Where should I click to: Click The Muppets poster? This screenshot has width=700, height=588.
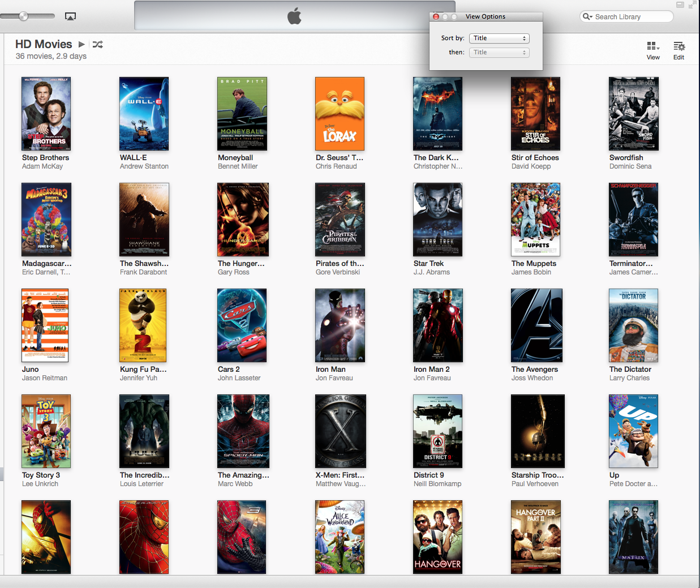[x=535, y=220]
